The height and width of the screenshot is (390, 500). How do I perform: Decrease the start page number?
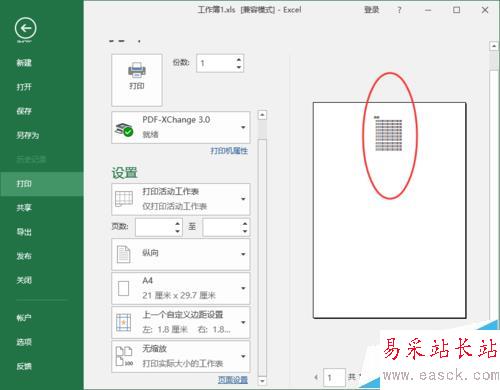tap(178, 231)
